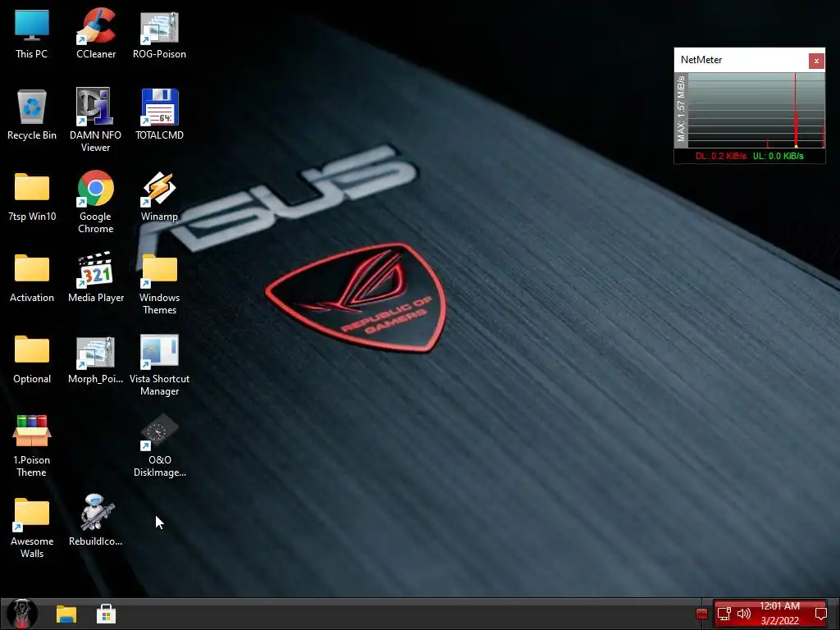The height and width of the screenshot is (630, 840).
Task: Launch CCleaner from the desktop
Action: tap(96, 33)
